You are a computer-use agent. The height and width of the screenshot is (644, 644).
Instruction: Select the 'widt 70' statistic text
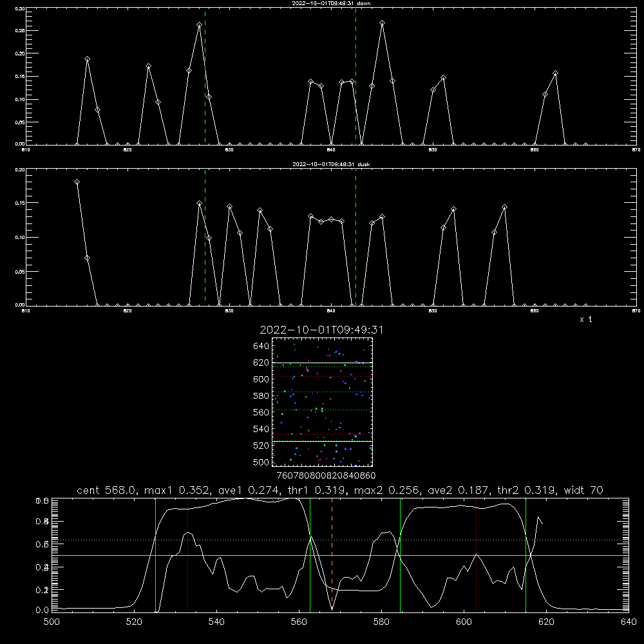click(x=583, y=490)
